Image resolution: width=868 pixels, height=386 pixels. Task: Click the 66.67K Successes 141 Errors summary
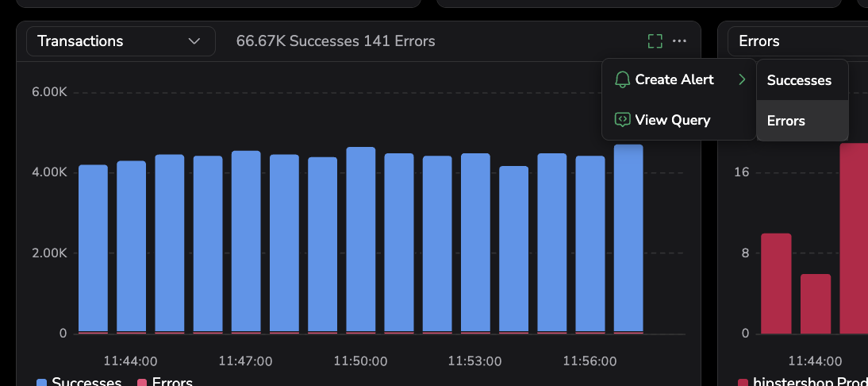[x=336, y=41]
